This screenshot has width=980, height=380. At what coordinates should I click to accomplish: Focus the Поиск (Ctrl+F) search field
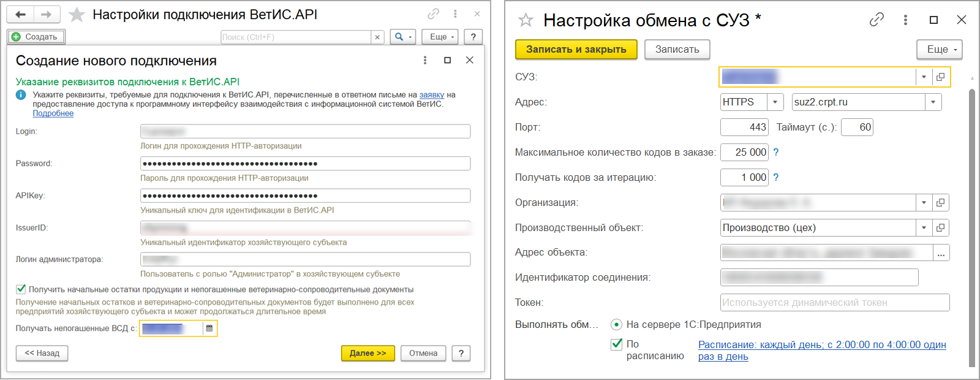tap(296, 37)
